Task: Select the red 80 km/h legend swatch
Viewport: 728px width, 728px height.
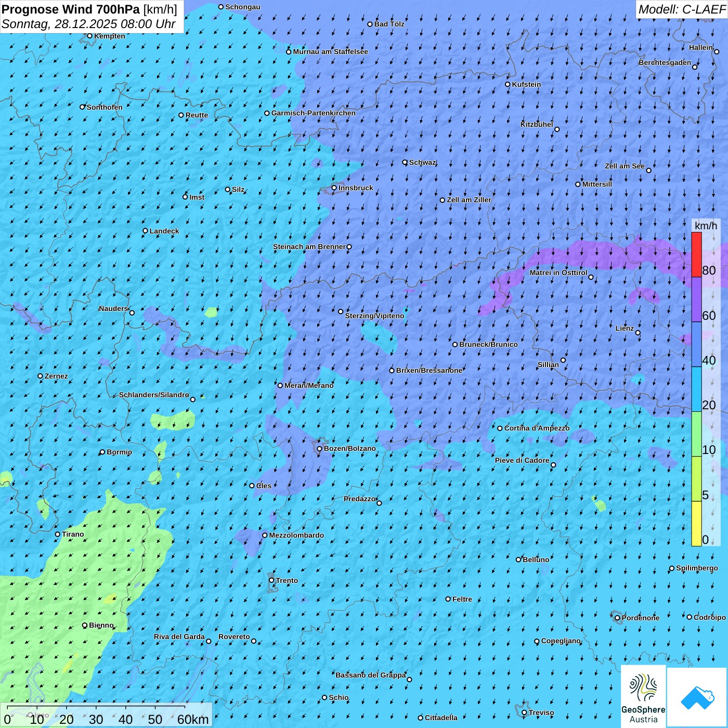Action: (x=696, y=254)
